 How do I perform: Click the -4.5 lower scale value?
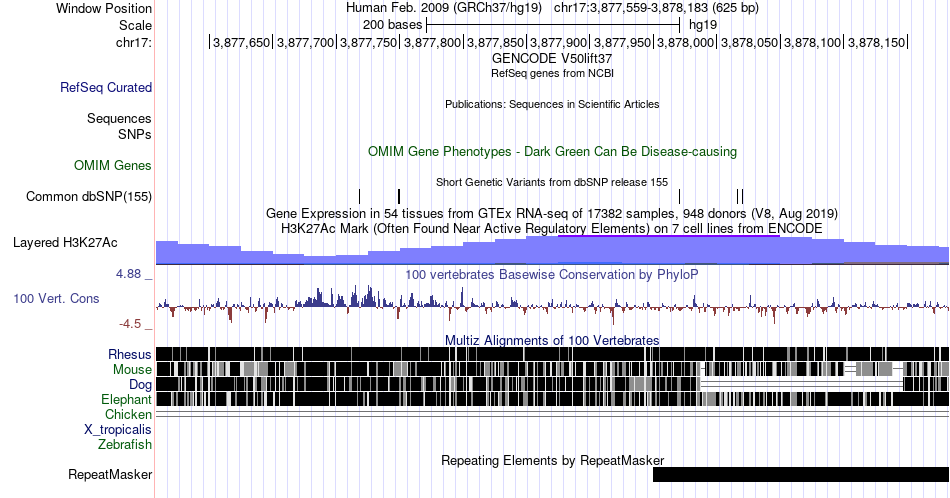130,324
